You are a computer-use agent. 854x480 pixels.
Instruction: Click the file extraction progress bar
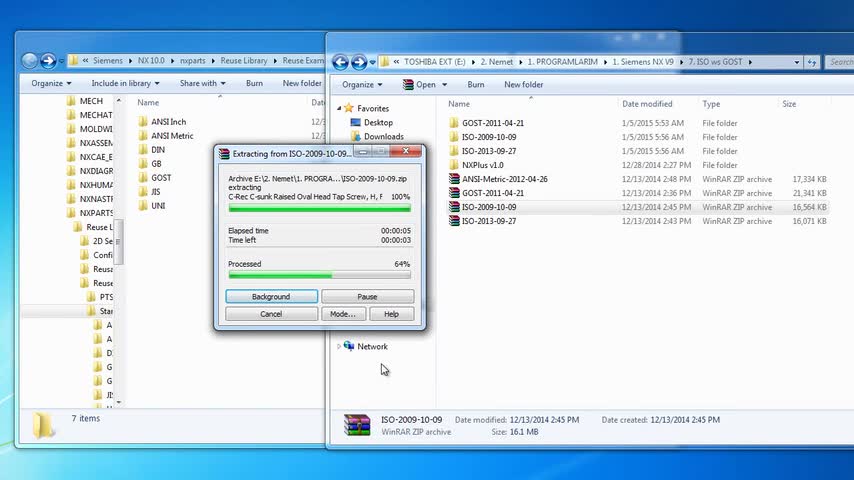point(319,208)
